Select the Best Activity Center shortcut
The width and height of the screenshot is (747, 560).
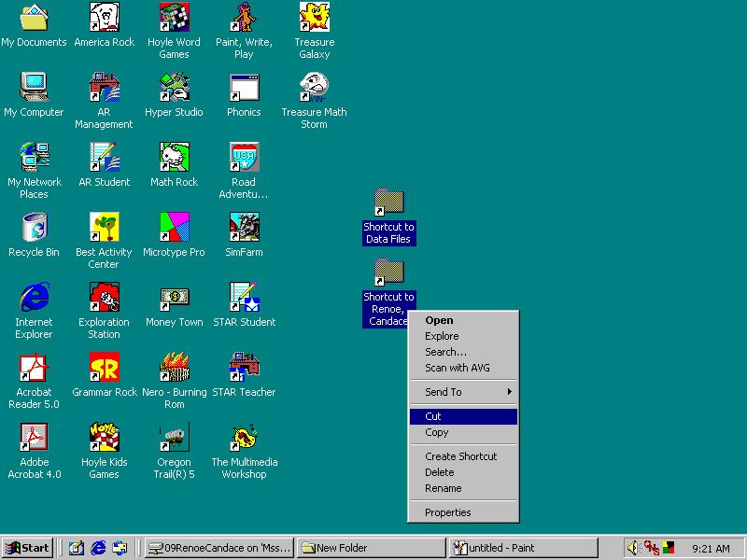click(x=104, y=227)
